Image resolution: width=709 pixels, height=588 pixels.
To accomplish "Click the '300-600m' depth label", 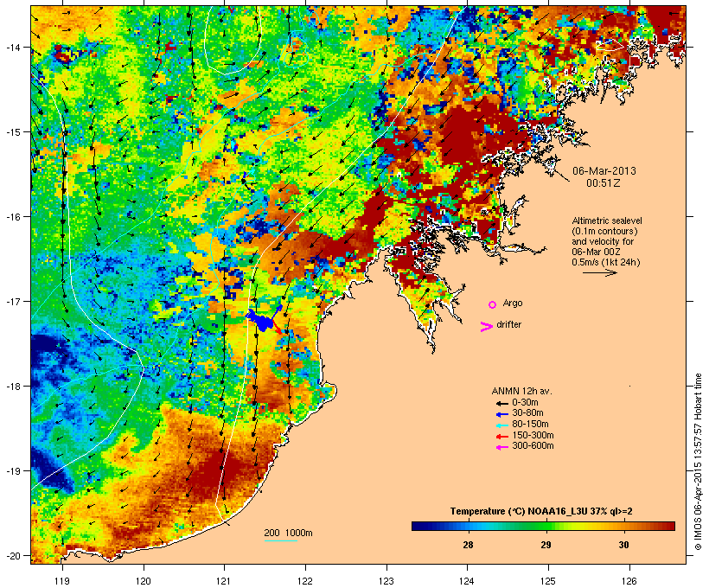I will [533, 446].
